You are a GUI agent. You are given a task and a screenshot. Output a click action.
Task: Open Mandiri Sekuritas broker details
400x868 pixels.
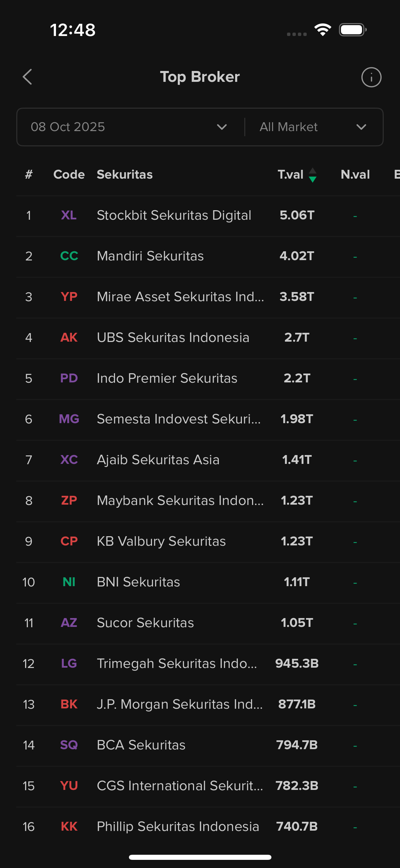[150, 256]
